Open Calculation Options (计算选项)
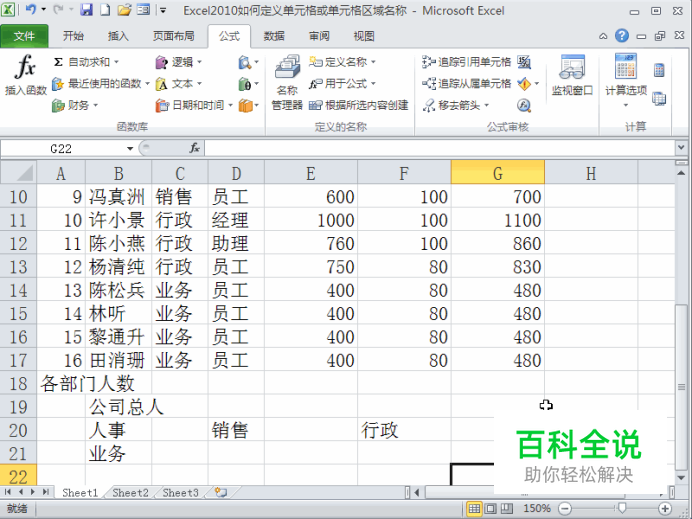This screenshot has height=519, width=692. pos(626,81)
